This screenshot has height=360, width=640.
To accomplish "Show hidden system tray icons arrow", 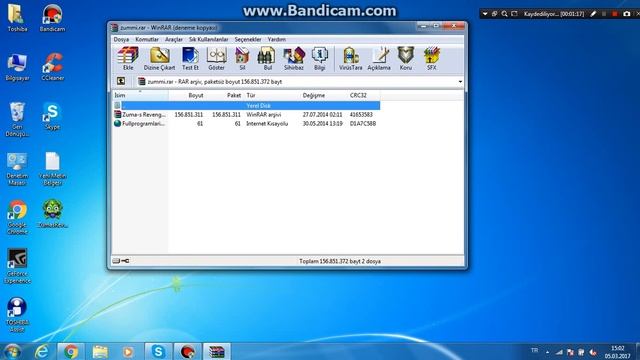I will 547,352.
